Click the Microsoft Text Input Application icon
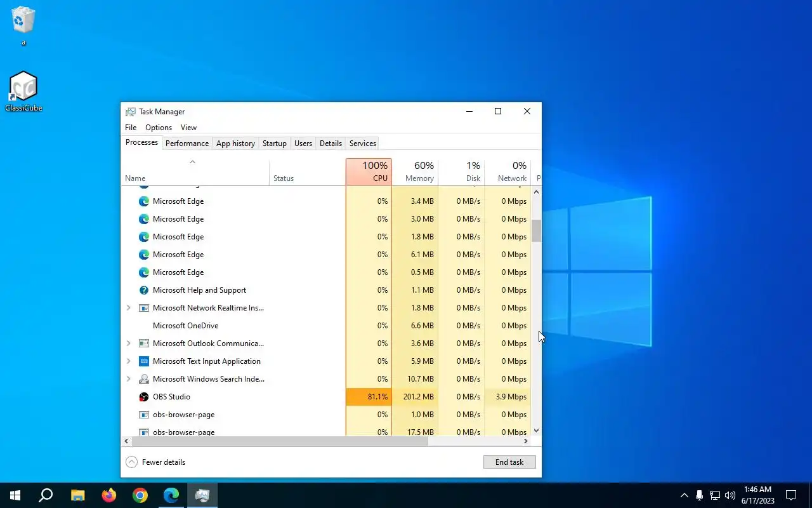Screen dimensions: 812x508 pos(144,361)
